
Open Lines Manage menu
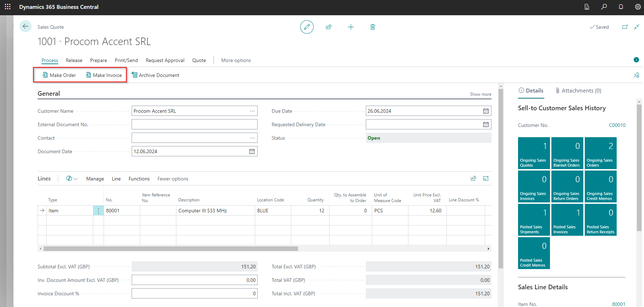point(95,179)
